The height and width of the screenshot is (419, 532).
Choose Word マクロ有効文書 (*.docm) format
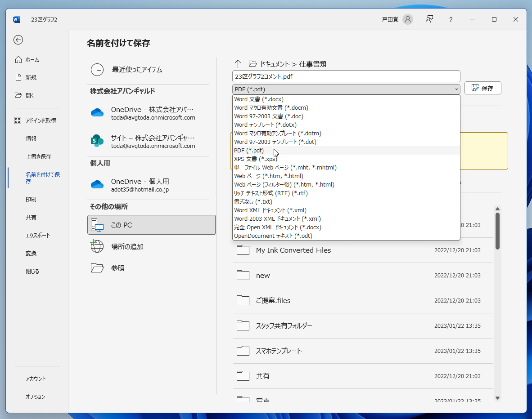pyautogui.click(x=346, y=108)
